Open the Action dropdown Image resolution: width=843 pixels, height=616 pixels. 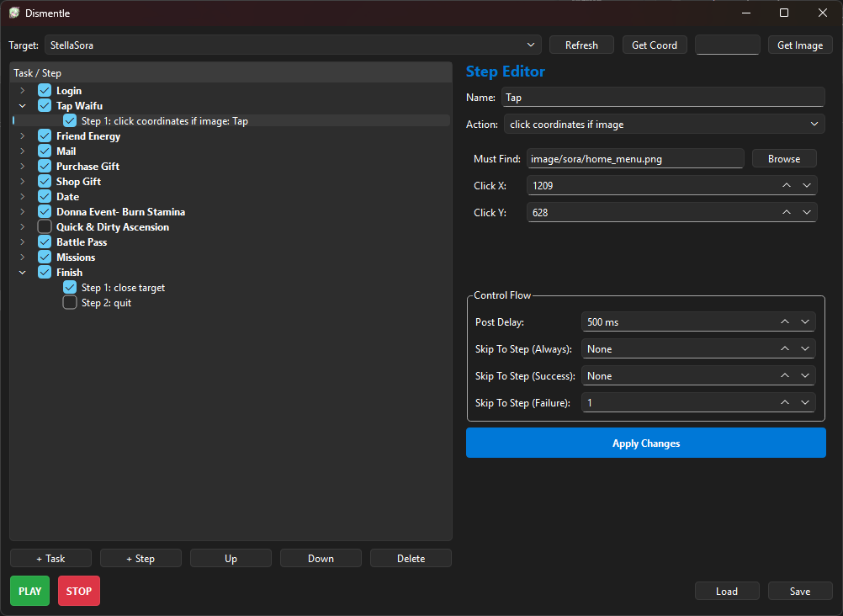click(x=664, y=125)
